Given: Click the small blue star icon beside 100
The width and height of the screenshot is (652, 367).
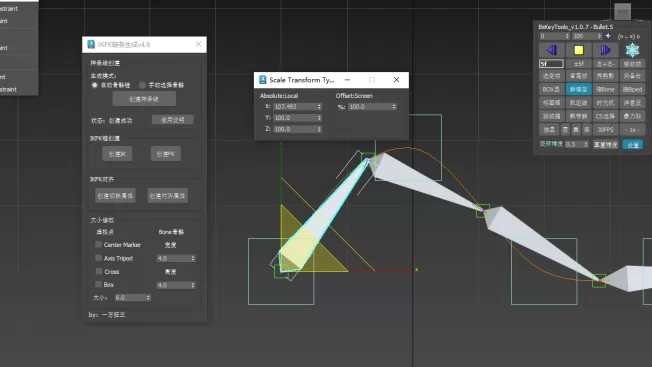Looking at the screenshot, I should point(608,36).
